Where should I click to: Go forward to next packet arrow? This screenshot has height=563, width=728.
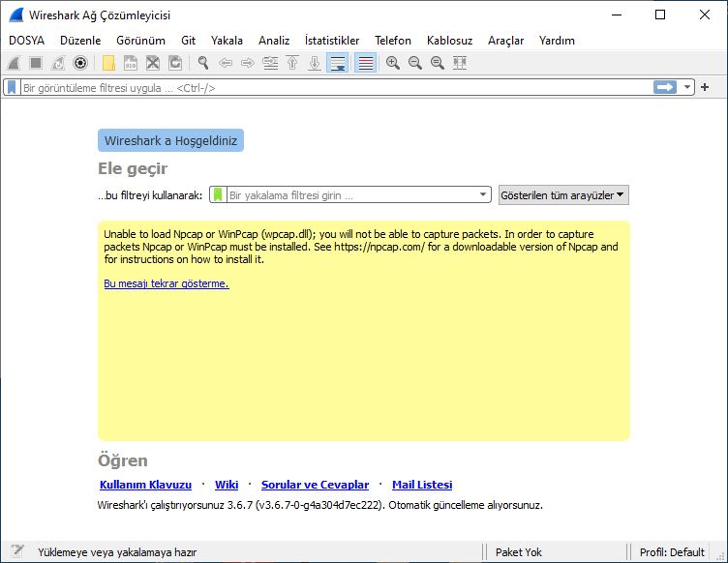click(248, 63)
